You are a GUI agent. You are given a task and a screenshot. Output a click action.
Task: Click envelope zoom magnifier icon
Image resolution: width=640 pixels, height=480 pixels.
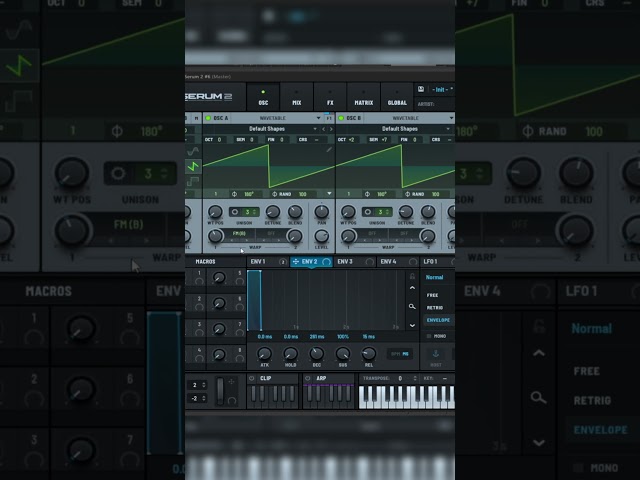pos(412,307)
